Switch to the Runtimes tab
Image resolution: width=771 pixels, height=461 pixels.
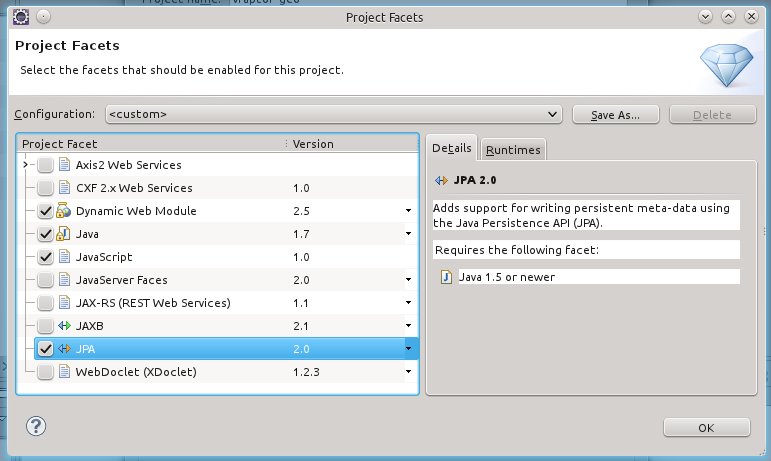tap(513, 150)
